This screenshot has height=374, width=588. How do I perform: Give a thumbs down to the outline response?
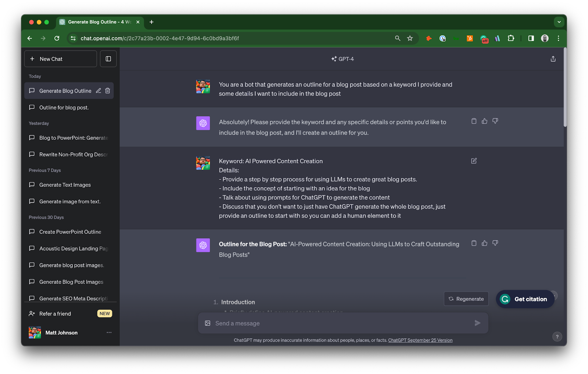[495, 243]
